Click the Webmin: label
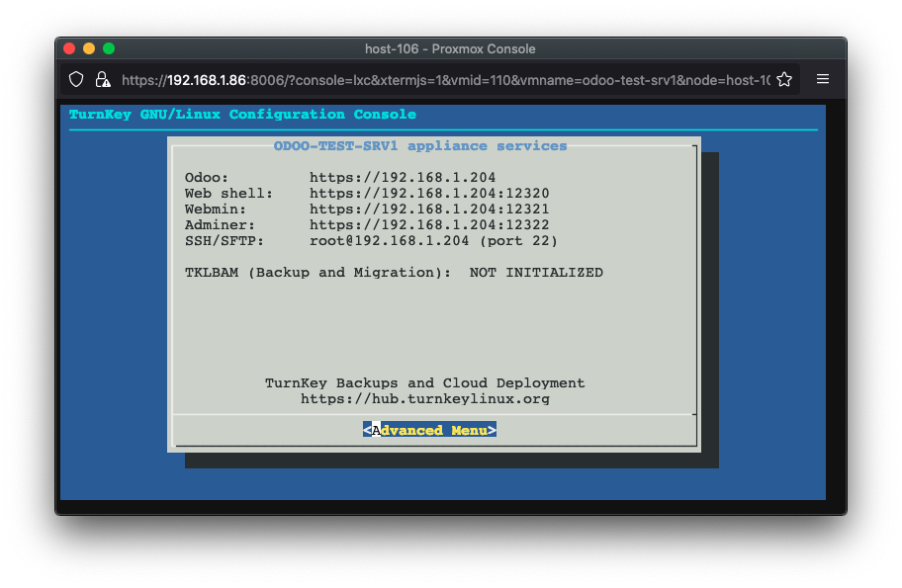 [x=216, y=209]
